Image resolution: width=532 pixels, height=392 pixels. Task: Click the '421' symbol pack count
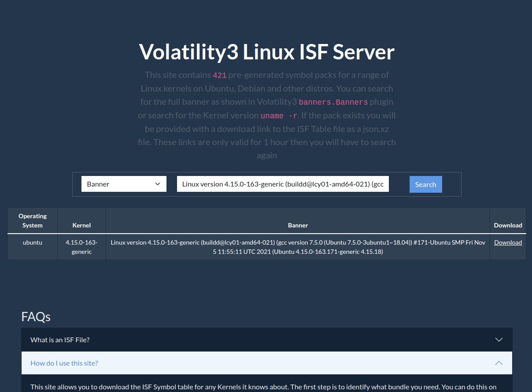(220, 75)
